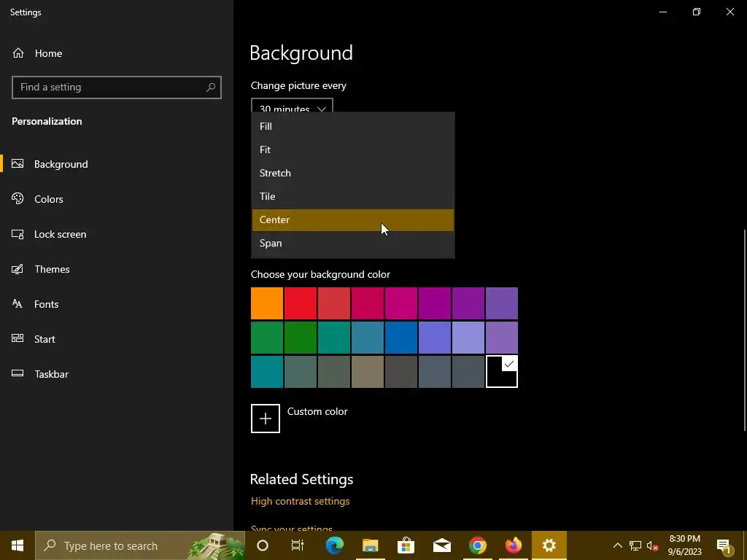Click the Find a setting search box
Screen dimensions: 747x560
116,87
